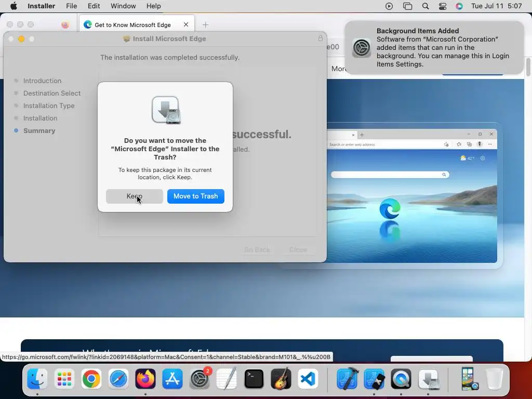Open the Edit menu
Image resolution: width=532 pixels, height=399 pixels.
pyautogui.click(x=94, y=6)
